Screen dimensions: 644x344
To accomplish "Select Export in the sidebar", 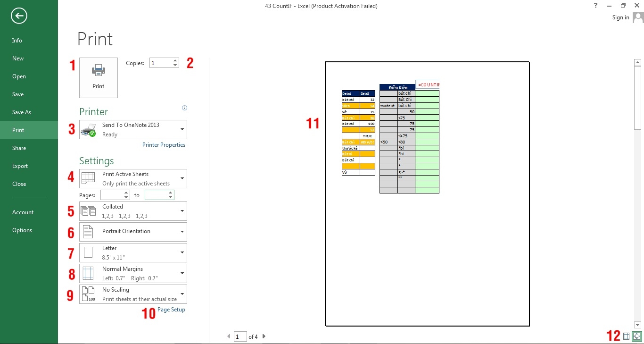I will 20,166.
